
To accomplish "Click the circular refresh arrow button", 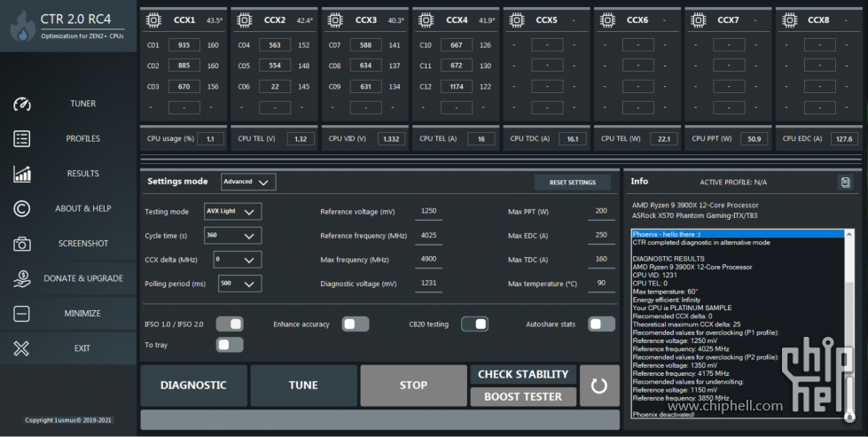I will click(x=599, y=386).
